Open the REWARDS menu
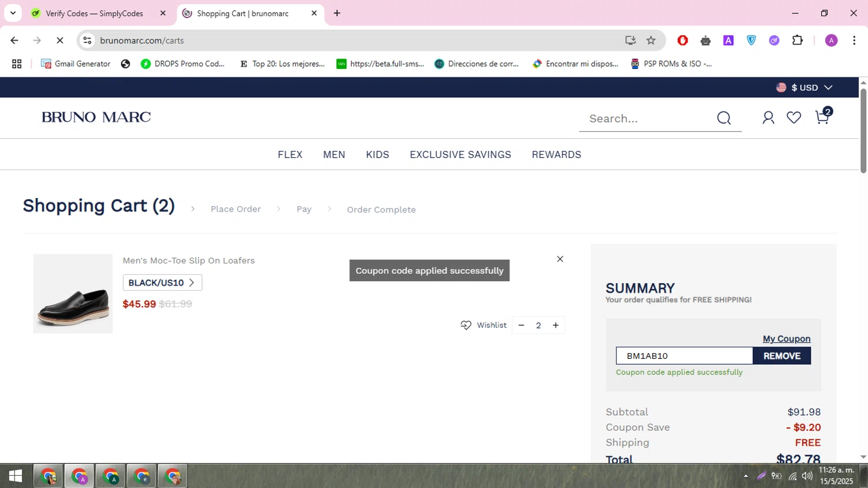The width and height of the screenshot is (868, 488). 557,155
